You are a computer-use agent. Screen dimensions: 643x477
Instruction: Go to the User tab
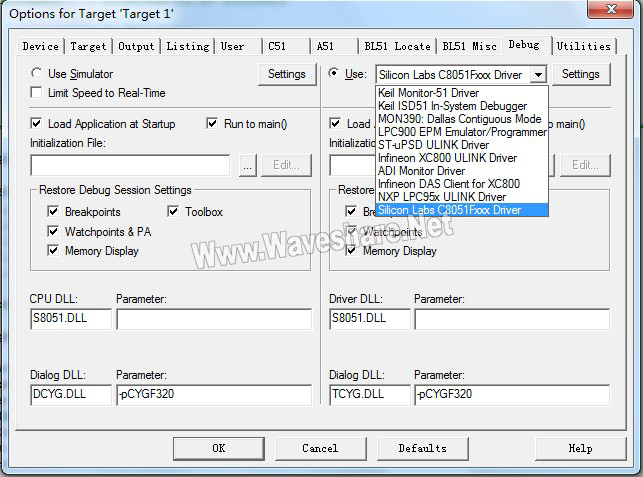[x=233, y=46]
